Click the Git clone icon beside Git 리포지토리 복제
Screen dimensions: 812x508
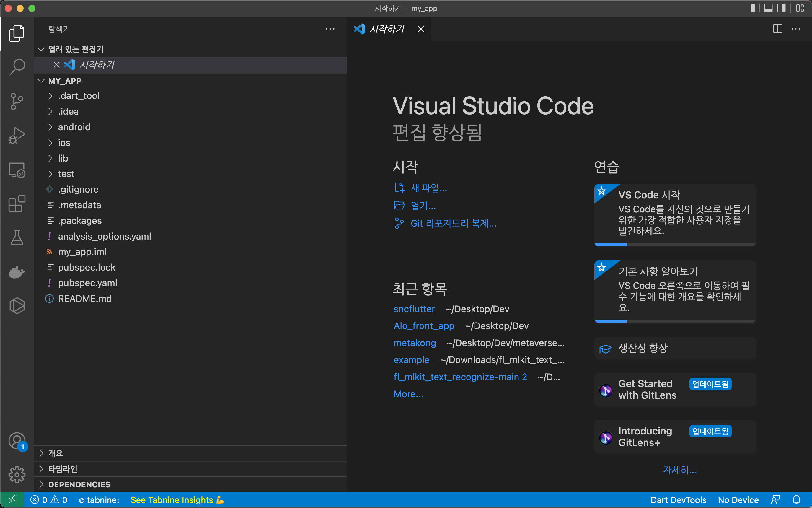pyautogui.click(x=399, y=223)
